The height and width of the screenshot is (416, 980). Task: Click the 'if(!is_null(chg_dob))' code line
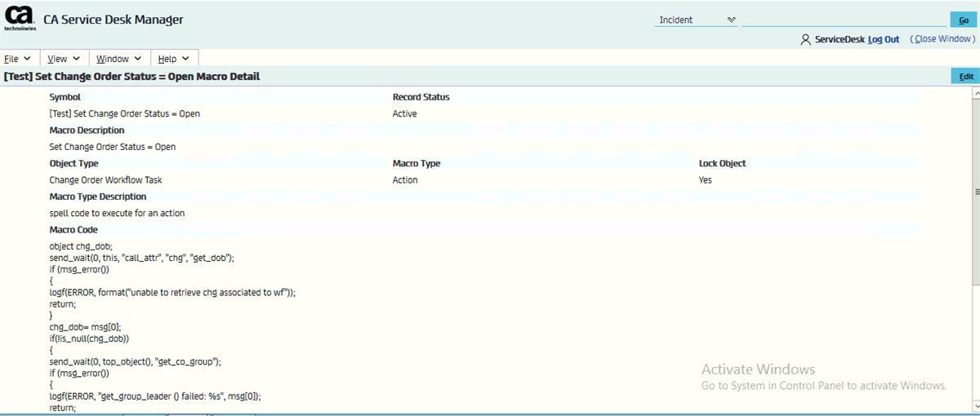(89, 338)
